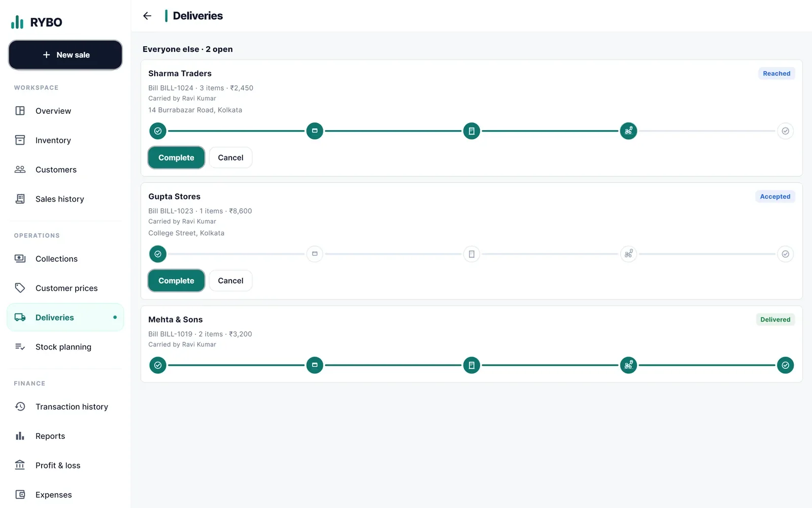The image size is (812, 508).
Task: Click Mehta & Sons' final delivered step marker
Action: [x=785, y=365]
